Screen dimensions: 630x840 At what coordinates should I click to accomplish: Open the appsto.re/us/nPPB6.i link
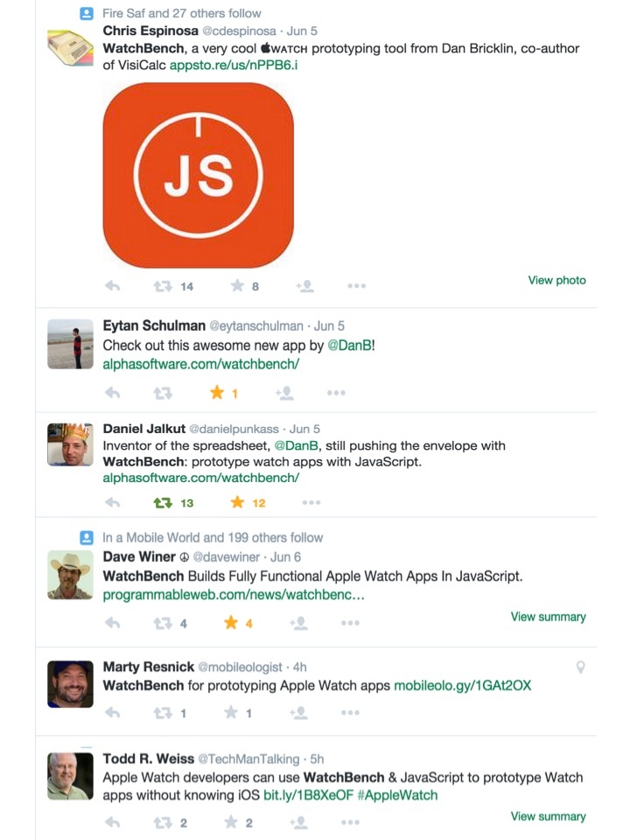[x=234, y=66]
